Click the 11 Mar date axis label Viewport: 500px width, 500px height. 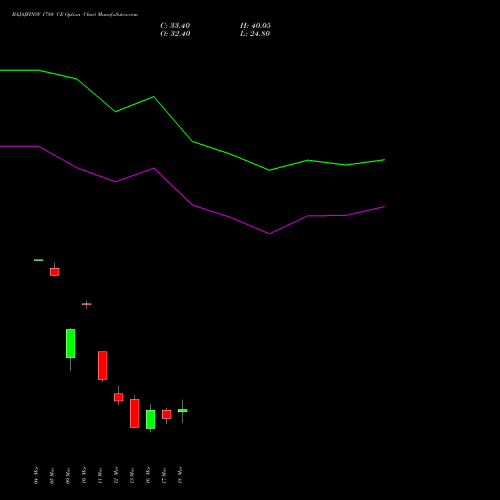[100, 475]
